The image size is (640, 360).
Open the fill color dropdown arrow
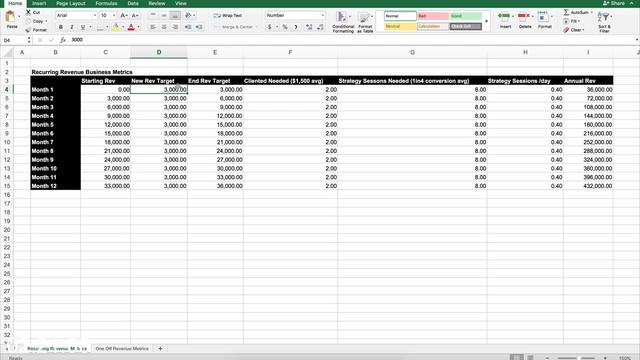pos(123,27)
